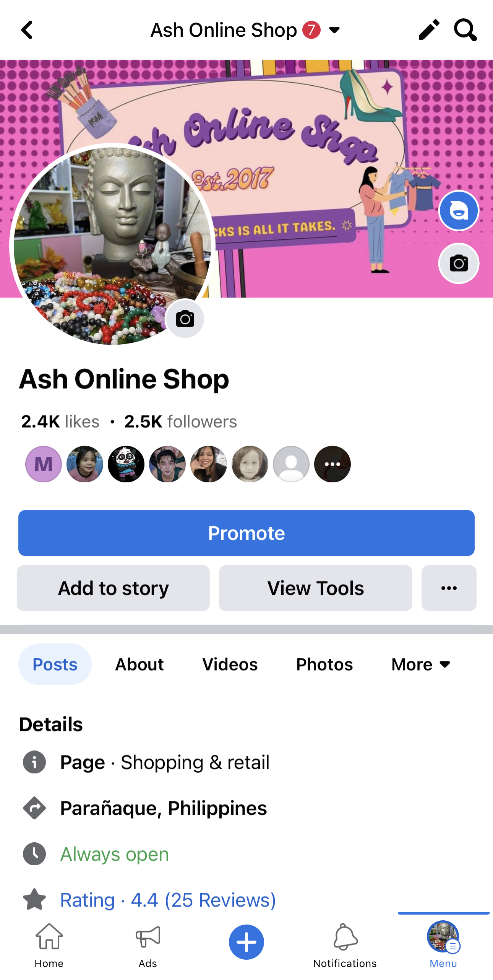Expand the More tabs dropdown
Viewport: 493px width, 980px height.
(421, 664)
